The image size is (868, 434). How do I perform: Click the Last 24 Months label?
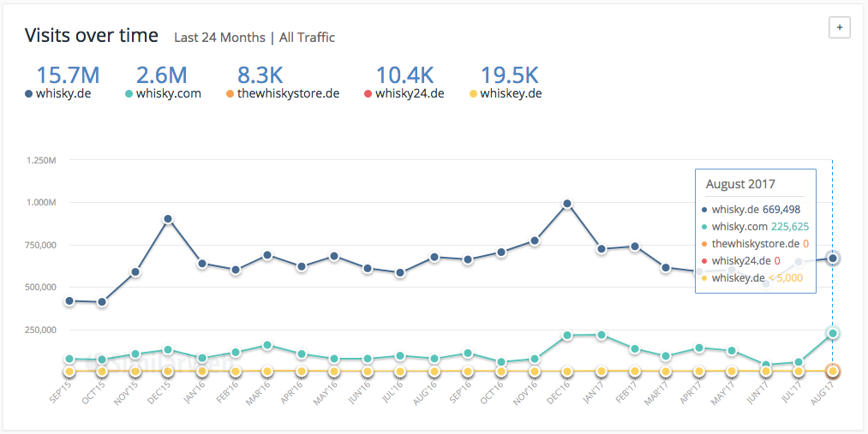[x=219, y=38]
